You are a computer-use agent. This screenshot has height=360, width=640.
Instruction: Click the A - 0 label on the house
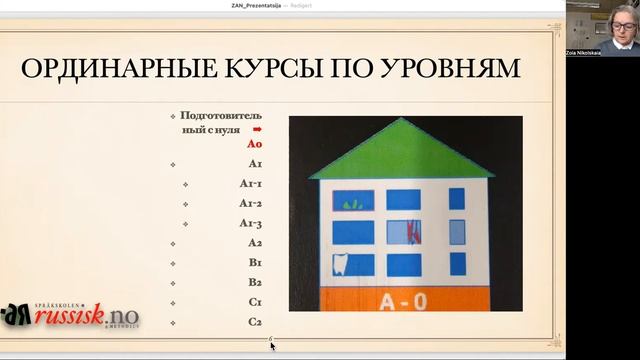click(404, 302)
